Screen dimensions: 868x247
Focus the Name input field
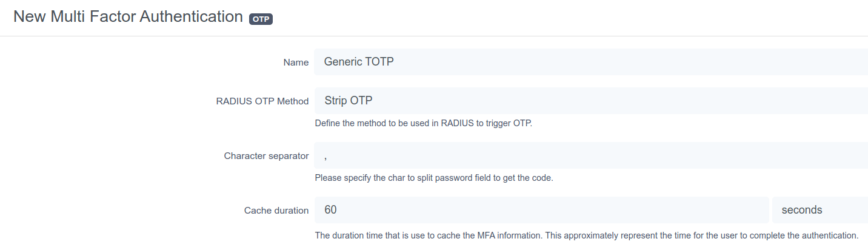click(x=591, y=62)
